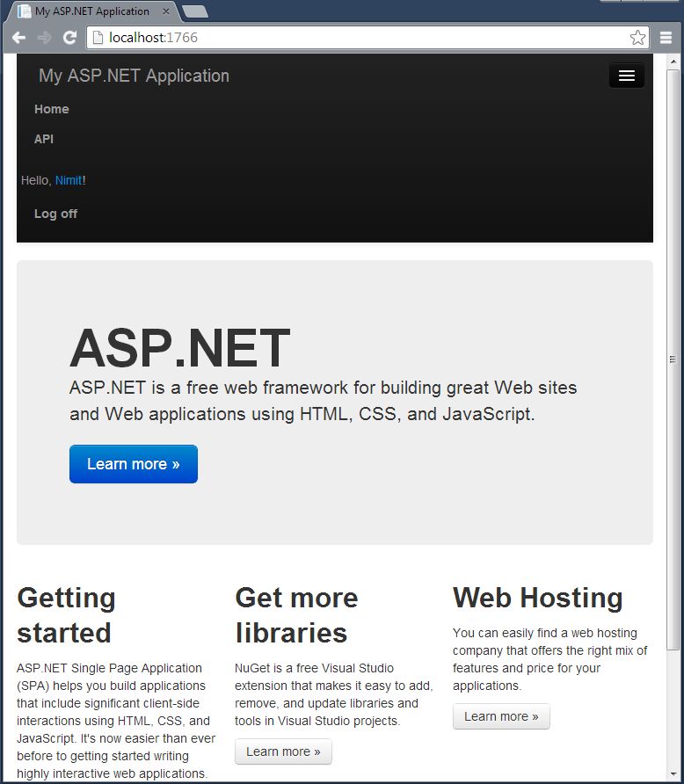
Task: Close the My ASP.NET Application tab
Action: 166,11
